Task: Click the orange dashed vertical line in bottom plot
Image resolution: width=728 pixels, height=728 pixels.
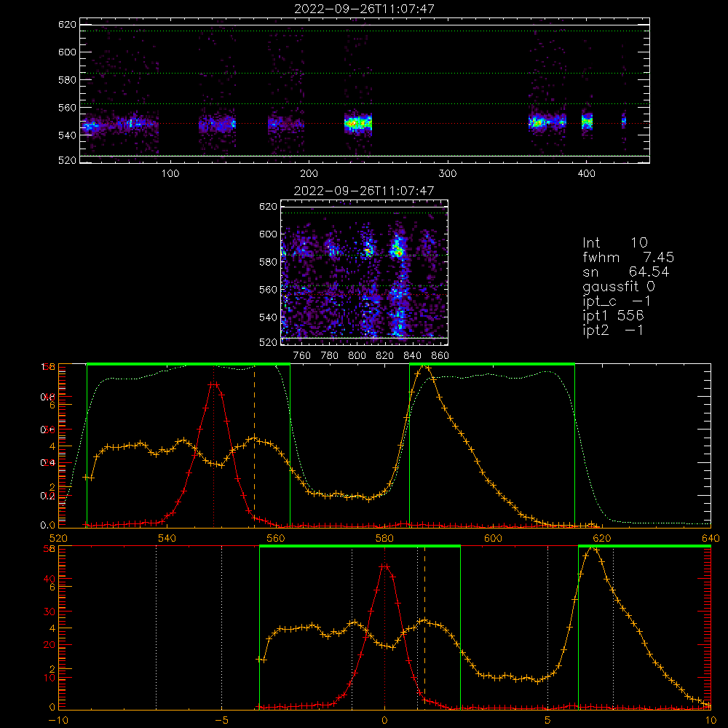Action: pyautogui.click(x=425, y=628)
